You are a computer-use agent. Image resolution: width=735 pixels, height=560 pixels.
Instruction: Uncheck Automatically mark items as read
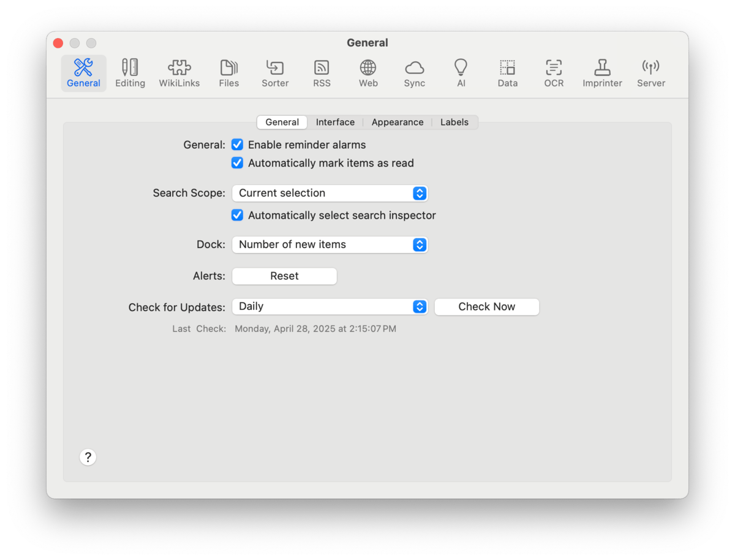click(x=238, y=164)
